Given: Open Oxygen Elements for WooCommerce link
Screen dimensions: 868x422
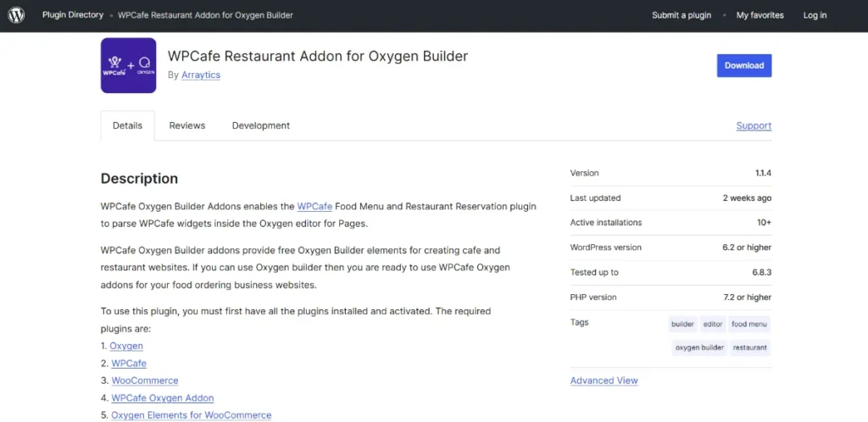Looking at the screenshot, I should [x=192, y=415].
